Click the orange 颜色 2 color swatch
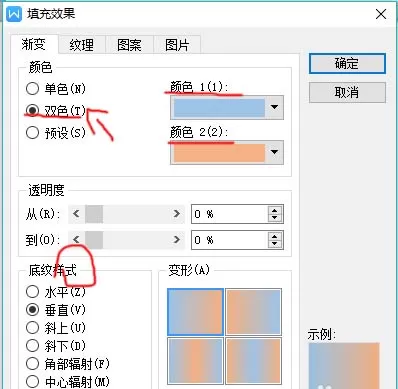Image resolution: width=398 pixels, height=389 pixels. (x=219, y=153)
